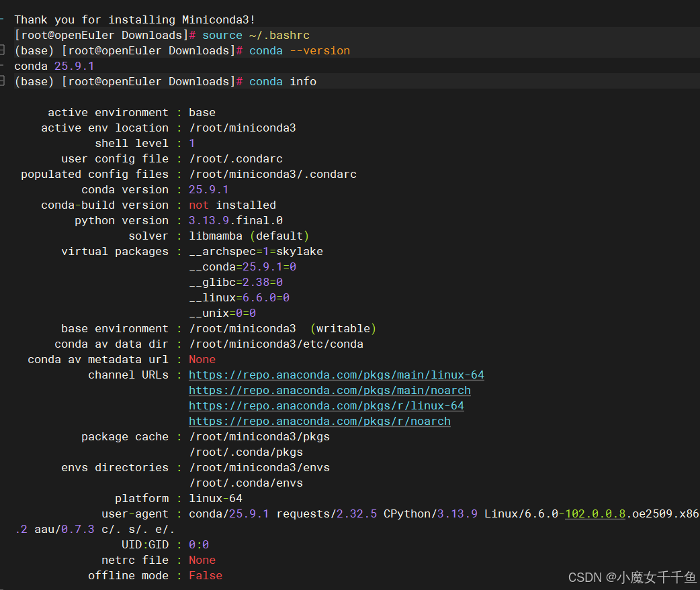
Task: Click the 'virtual packages' label
Action: tap(115, 252)
